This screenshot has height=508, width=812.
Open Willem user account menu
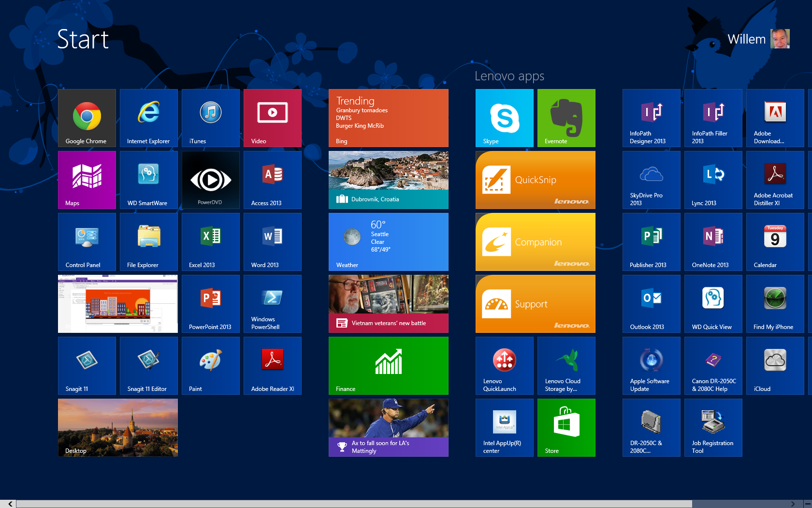click(x=758, y=39)
